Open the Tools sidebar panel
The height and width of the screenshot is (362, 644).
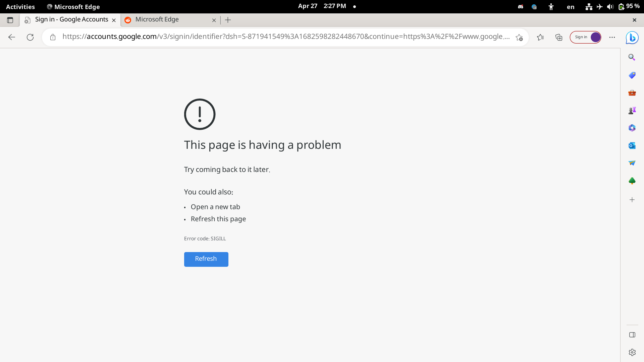(x=632, y=93)
